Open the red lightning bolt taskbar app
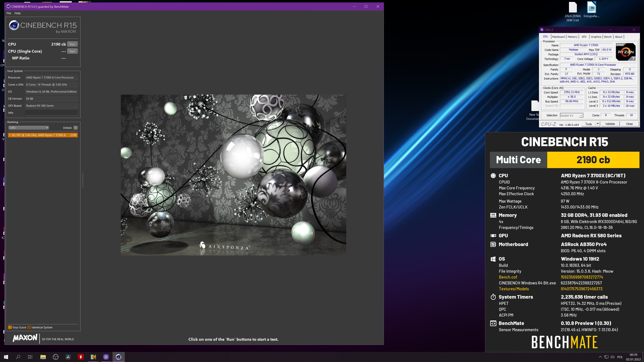This screenshot has width=644, height=362. 81,357
